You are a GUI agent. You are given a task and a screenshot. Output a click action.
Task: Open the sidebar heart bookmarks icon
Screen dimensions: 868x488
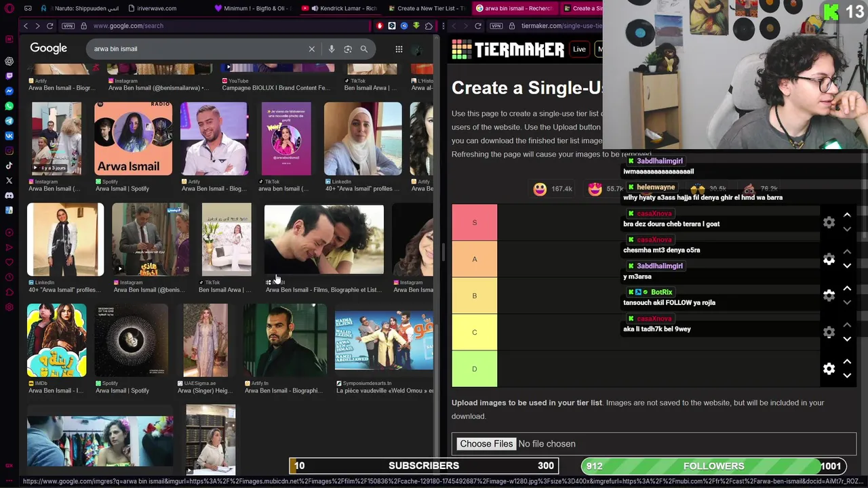point(9,262)
